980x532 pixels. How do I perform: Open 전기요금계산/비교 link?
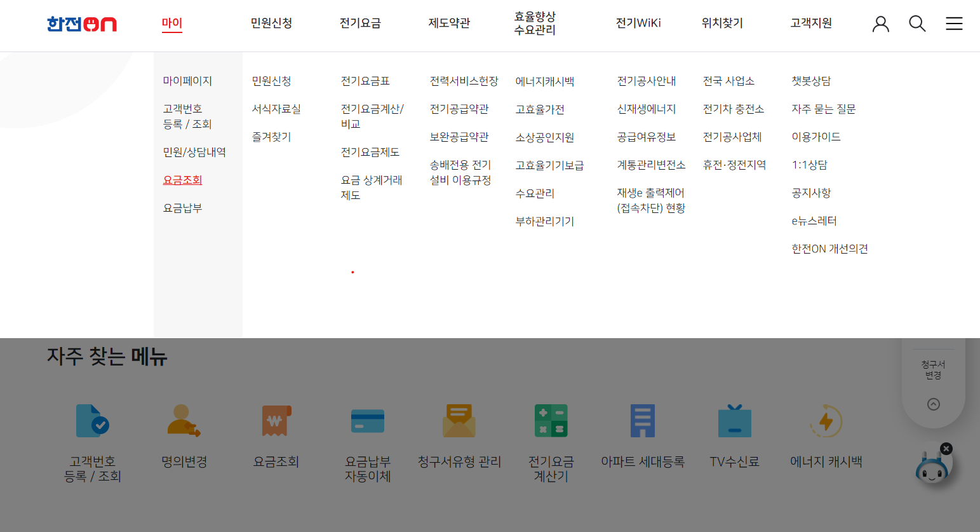click(372, 117)
